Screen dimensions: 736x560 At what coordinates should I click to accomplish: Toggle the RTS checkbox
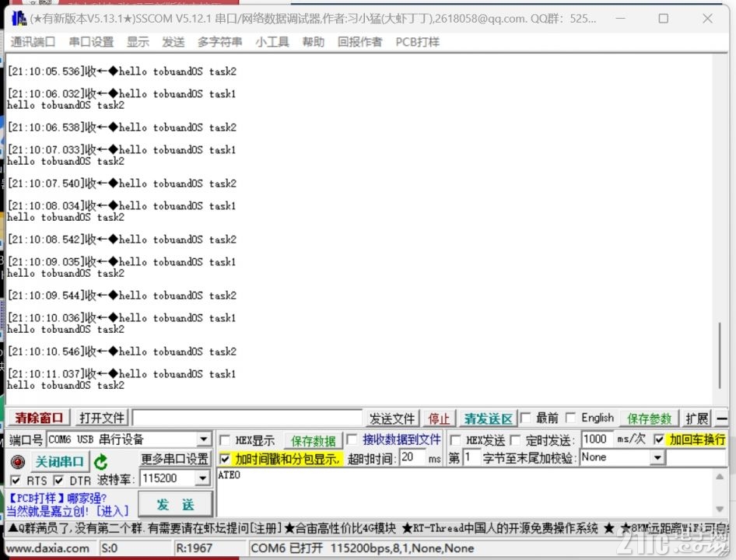tap(16, 480)
